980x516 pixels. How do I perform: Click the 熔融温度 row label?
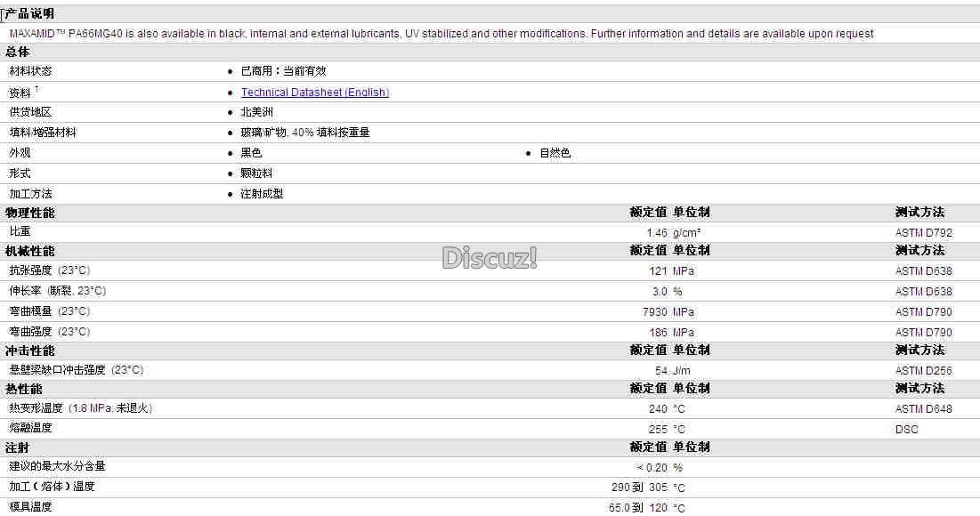coord(30,428)
